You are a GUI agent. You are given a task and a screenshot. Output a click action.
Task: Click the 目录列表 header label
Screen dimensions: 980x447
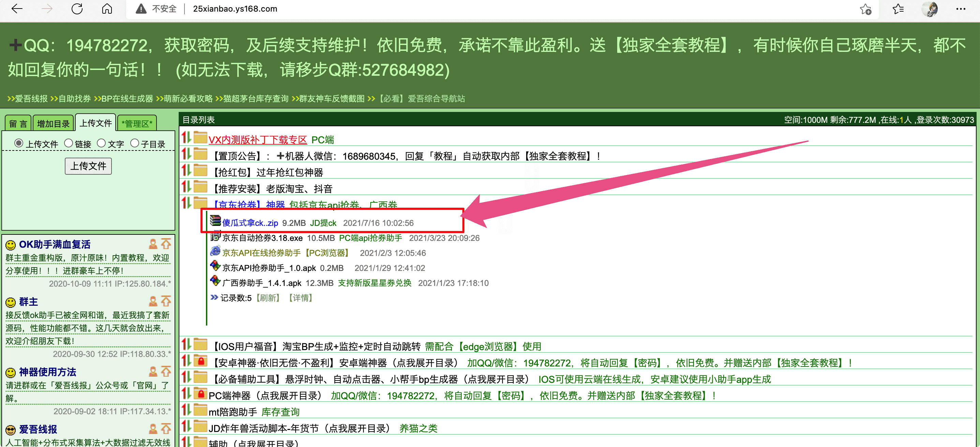coord(198,119)
